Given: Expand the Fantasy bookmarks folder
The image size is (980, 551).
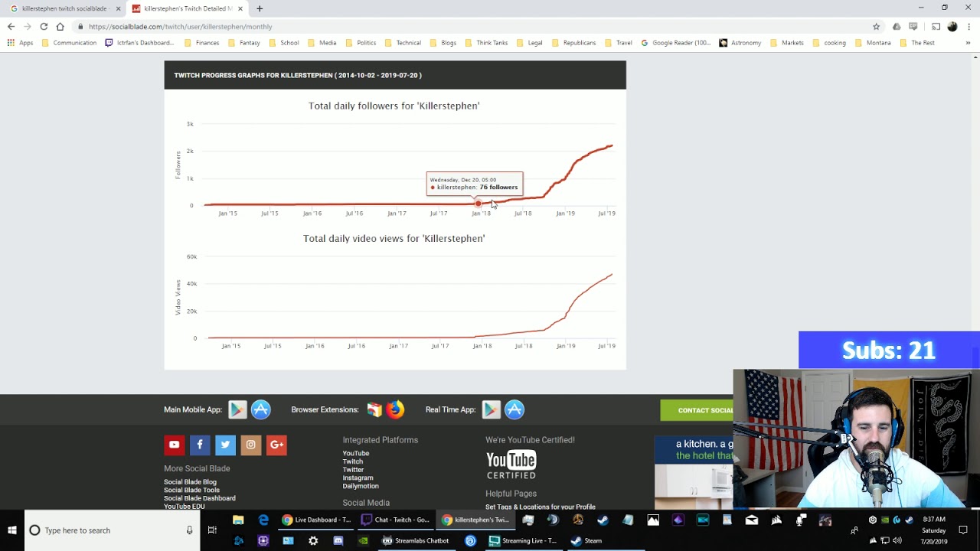Looking at the screenshot, I should 243,43.
